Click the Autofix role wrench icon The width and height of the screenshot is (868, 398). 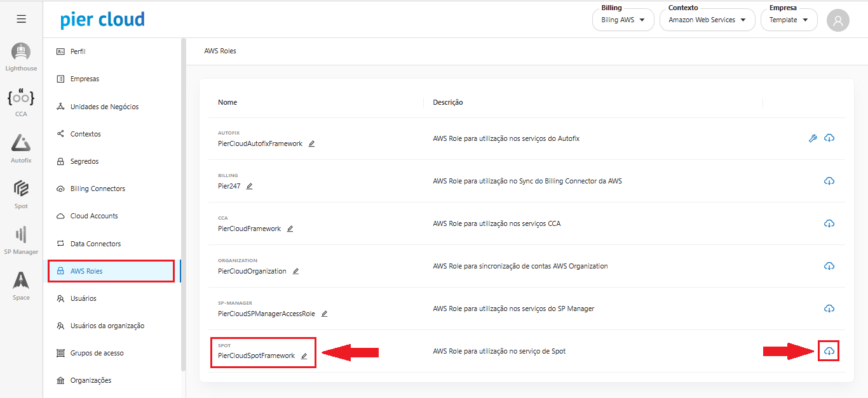(x=812, y=138)
